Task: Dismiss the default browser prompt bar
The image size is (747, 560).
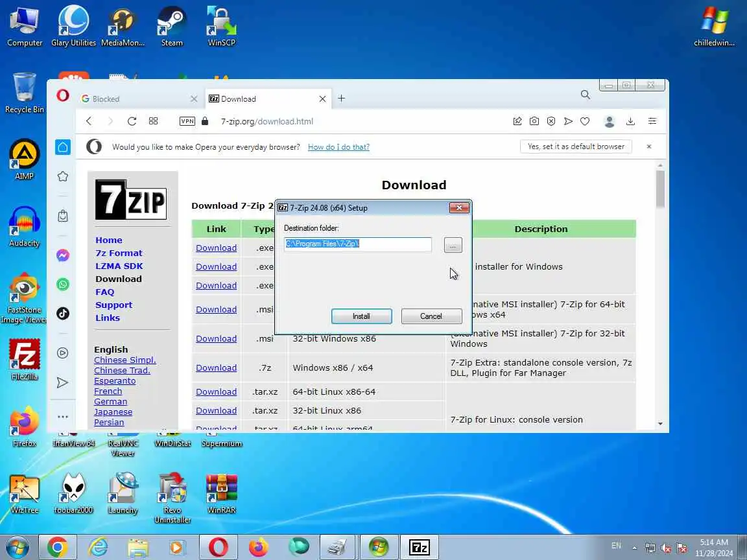Action: (x=649, y=146)
